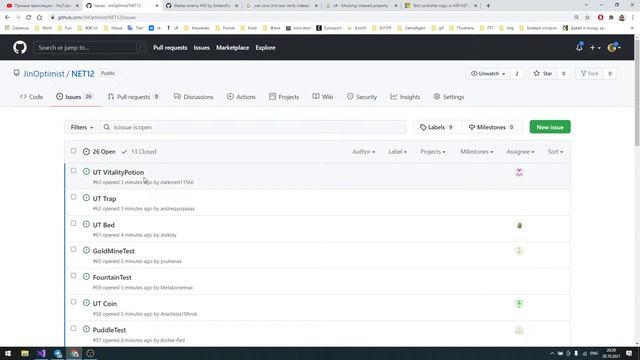This screenshot has width=640, height=360.
Task: Switch to the Settings tab
Action: 449,97
